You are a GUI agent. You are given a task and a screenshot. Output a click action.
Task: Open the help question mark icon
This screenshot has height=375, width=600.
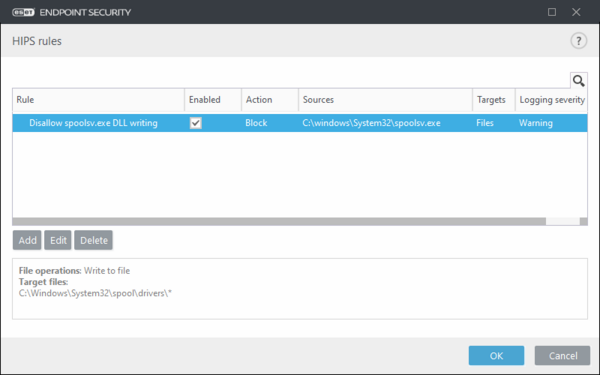[579, 41]
